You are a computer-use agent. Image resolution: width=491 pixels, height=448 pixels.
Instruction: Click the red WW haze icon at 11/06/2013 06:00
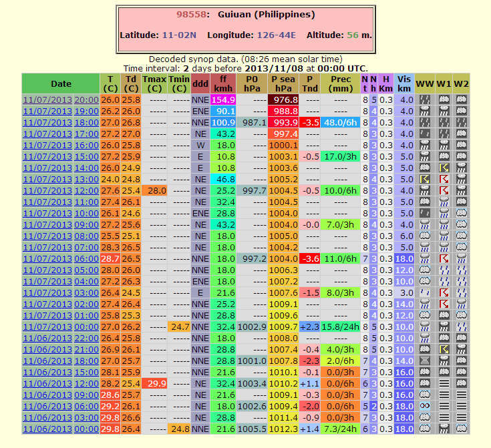point(424,406)
